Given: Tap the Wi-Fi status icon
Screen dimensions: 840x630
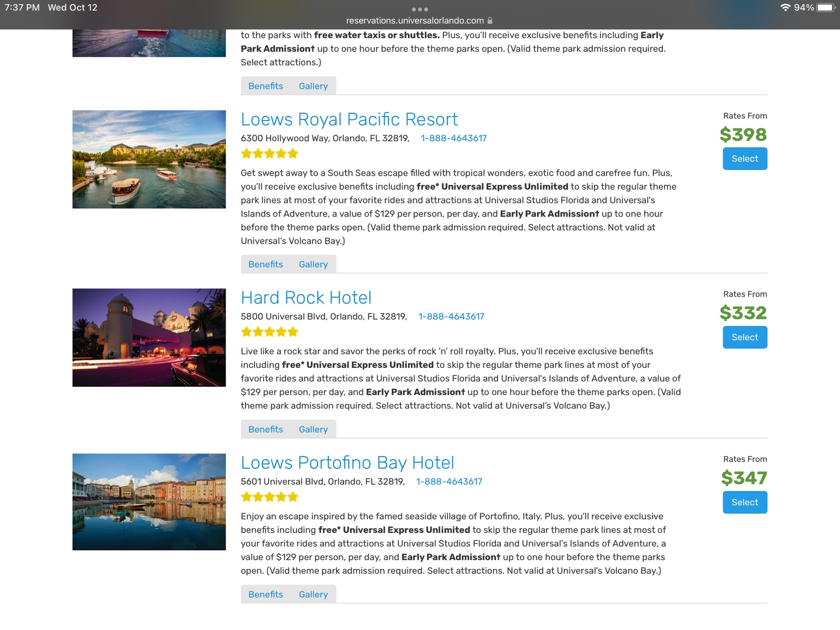Looking at the screenshot, I should point(785,7).
